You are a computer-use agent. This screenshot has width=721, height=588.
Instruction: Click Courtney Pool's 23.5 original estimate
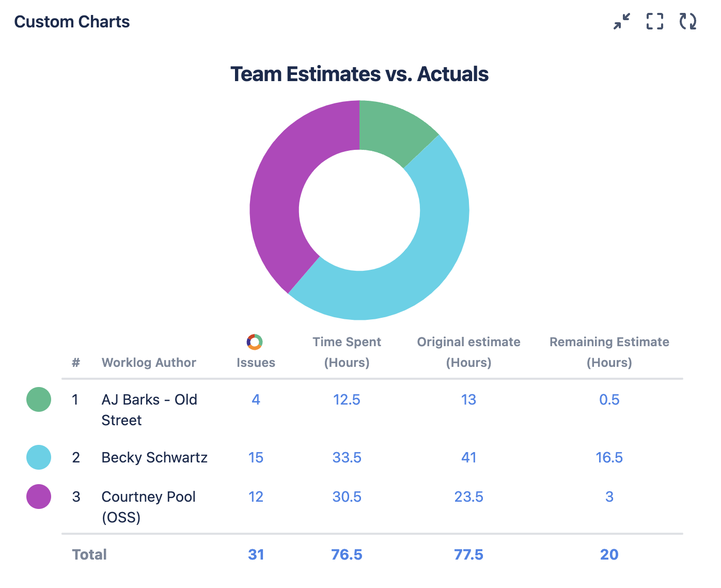click(x=468, y=497)
